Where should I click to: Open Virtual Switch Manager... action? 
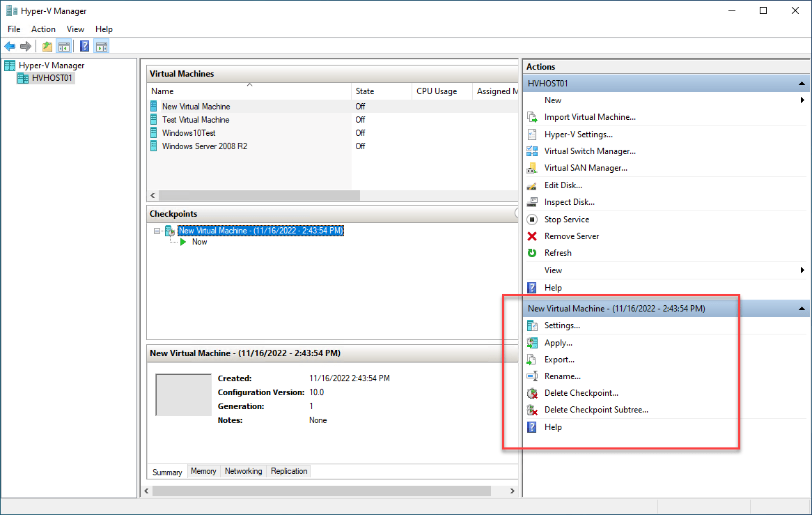click(x=590, y=151)
